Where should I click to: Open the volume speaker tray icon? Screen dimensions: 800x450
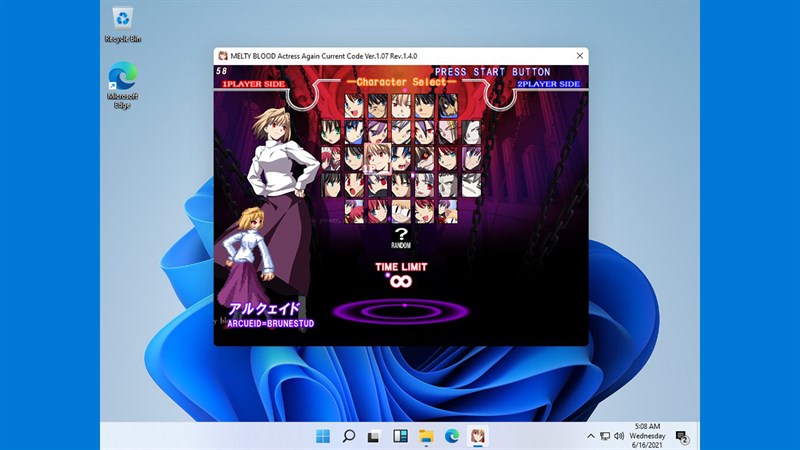tap(619, 436)
